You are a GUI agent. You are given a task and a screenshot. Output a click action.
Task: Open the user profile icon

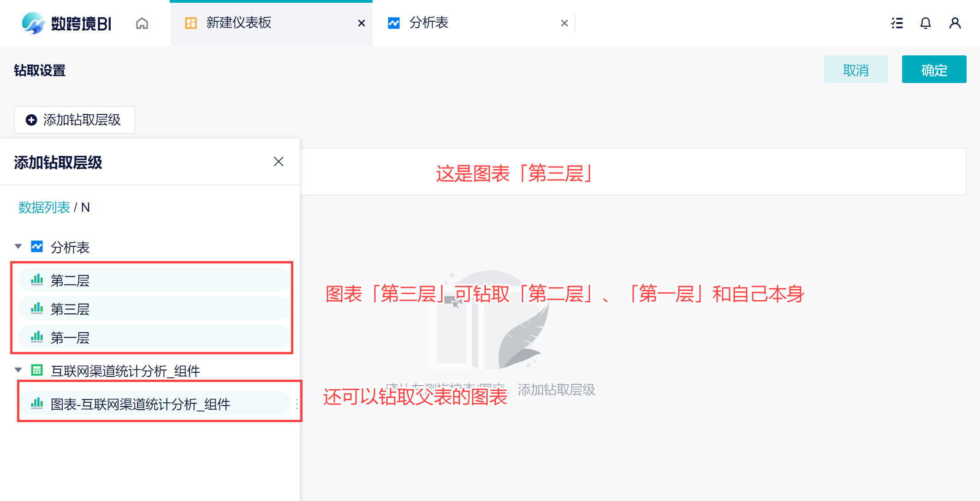[x=955, y=23]
